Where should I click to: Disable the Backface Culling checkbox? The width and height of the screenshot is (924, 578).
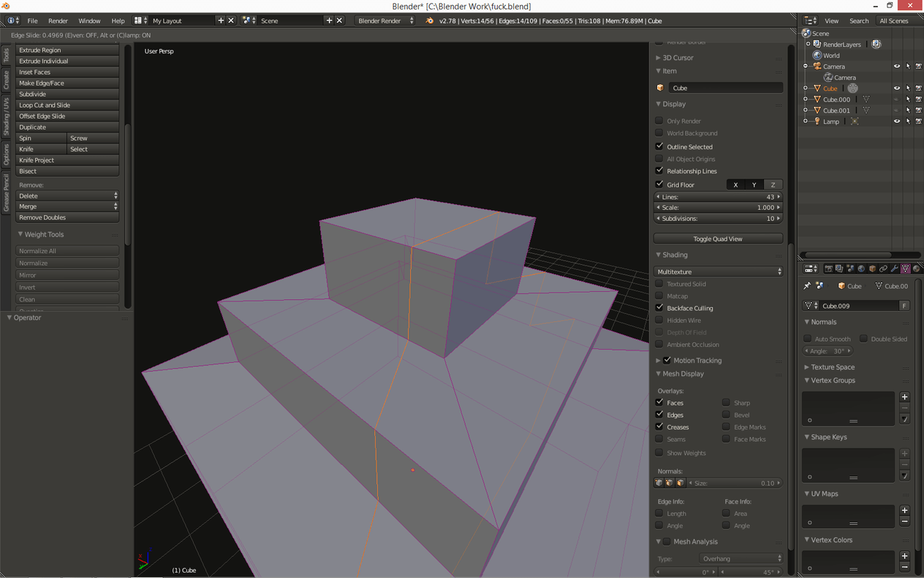[659, 308]
